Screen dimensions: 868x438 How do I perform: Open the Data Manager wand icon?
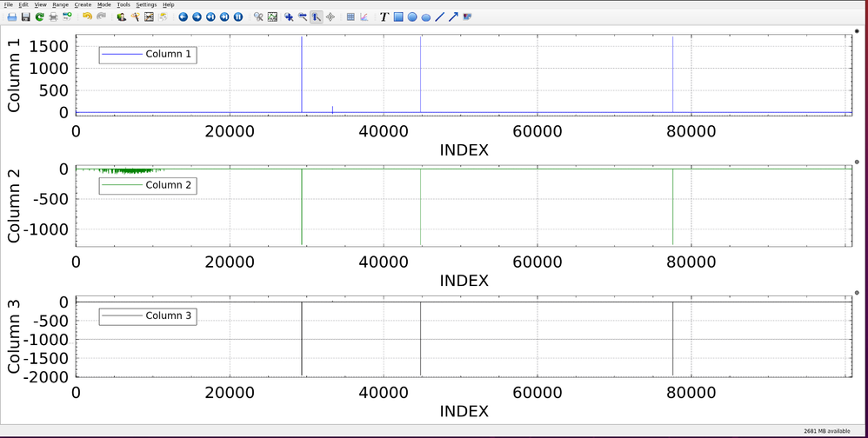click(135, 17)
